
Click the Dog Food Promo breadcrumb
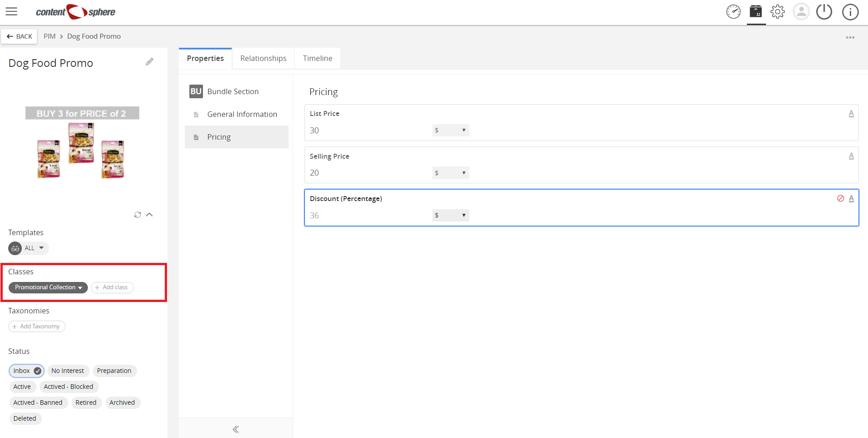point(94,36)
